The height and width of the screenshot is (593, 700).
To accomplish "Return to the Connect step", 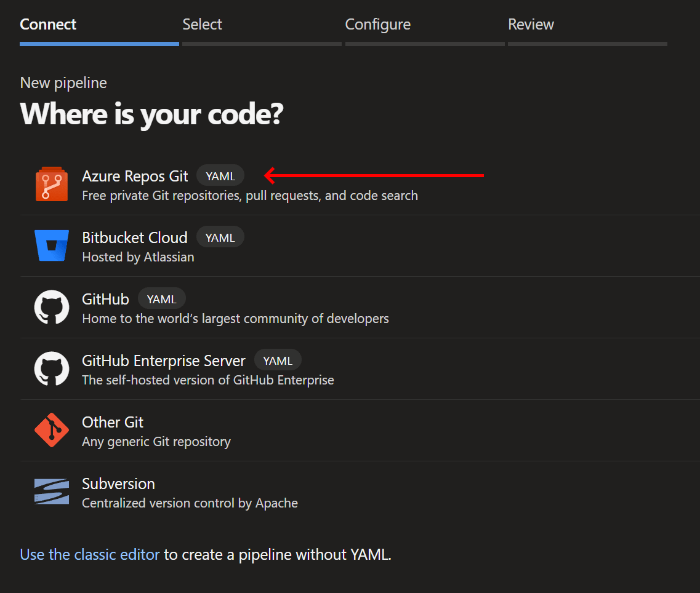I will tap(48, 24).
